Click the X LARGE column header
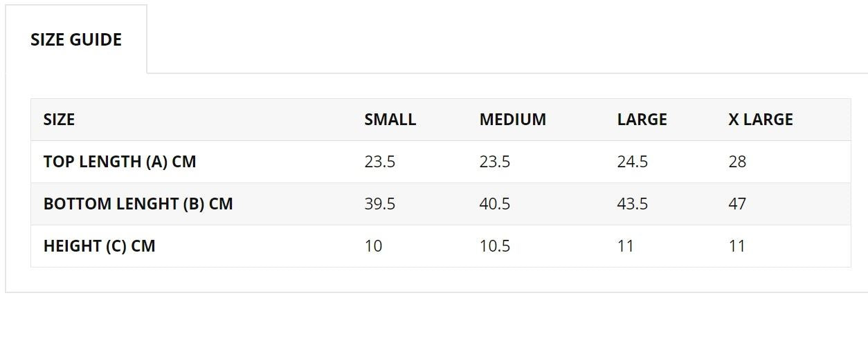The image size is (868, 347). point(760,120)
